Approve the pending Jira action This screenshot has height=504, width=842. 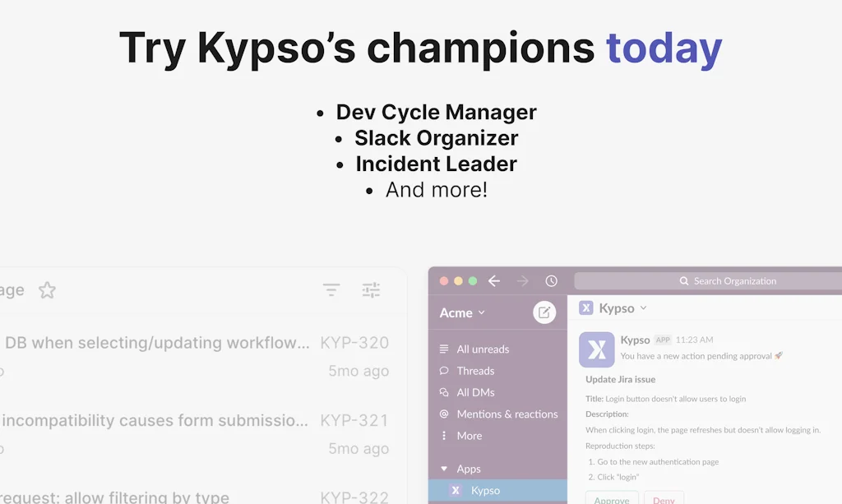pos(612,501)
